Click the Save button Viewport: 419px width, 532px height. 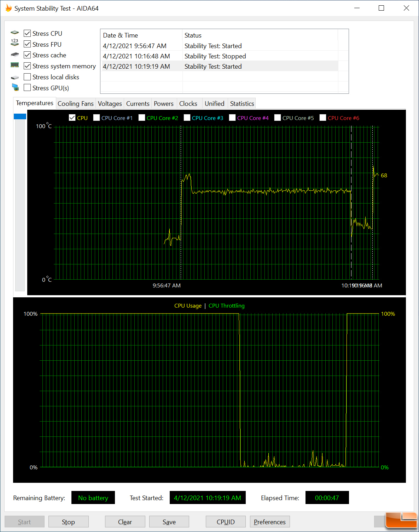pos(169,522)
